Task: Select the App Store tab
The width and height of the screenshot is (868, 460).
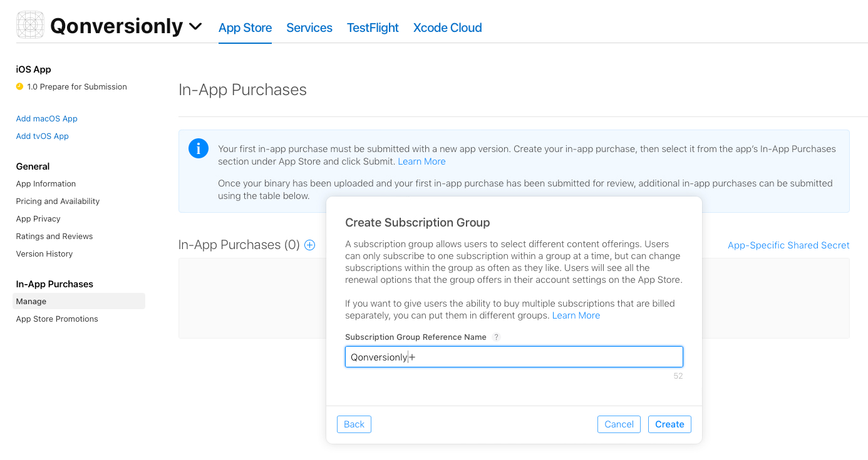Action: [245, 28]
